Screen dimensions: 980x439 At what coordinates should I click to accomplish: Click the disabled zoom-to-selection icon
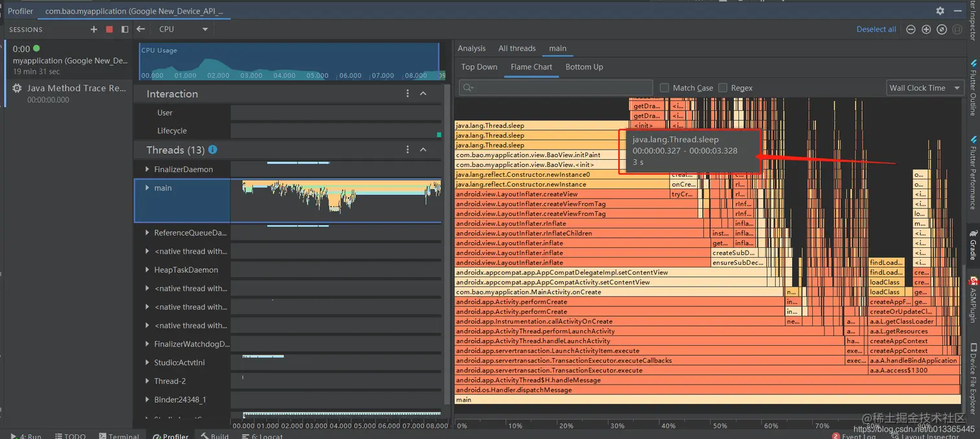957,29
